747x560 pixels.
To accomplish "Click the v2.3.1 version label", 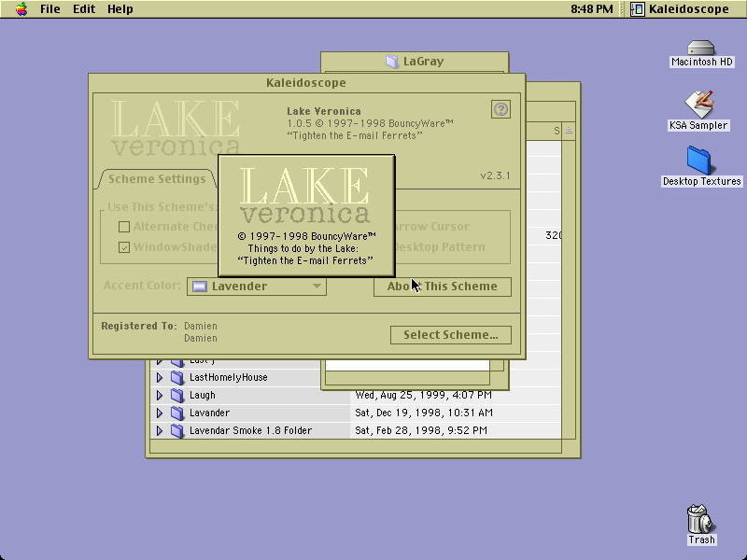I will [x=495, y=175].
